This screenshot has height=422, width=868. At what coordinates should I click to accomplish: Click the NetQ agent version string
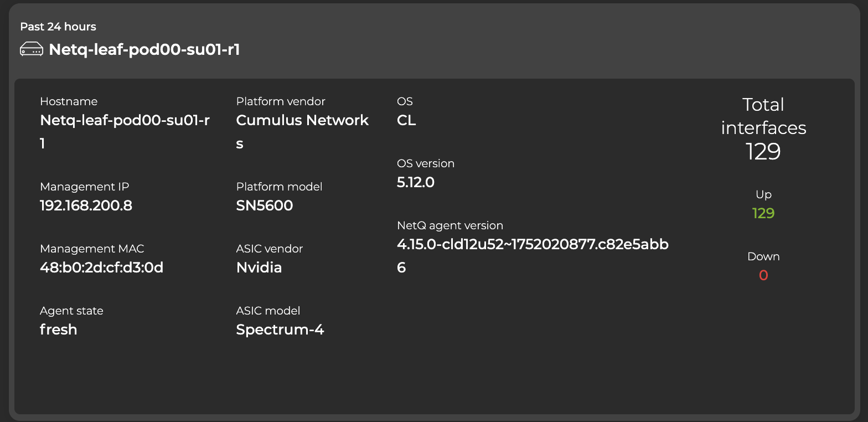click(533, 245)
